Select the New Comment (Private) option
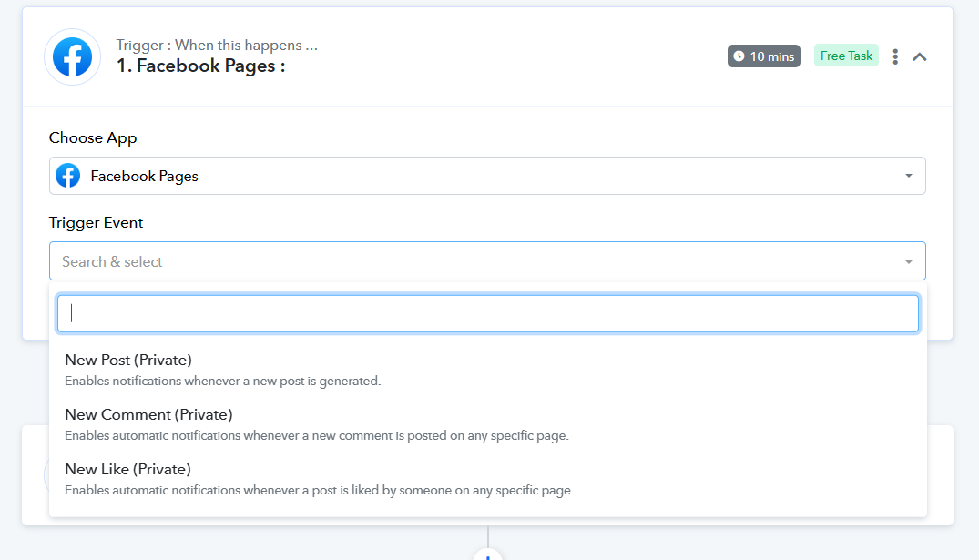This screenshot has width=979, height=560. [x=487, y=424]
